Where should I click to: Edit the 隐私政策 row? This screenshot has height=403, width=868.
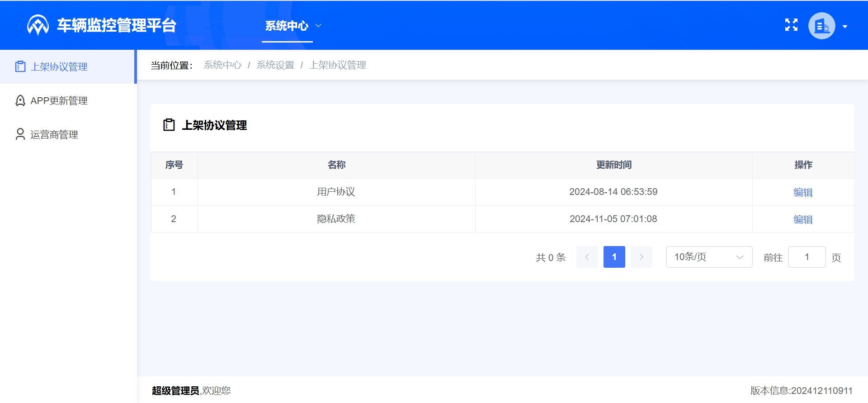(803, 219)
